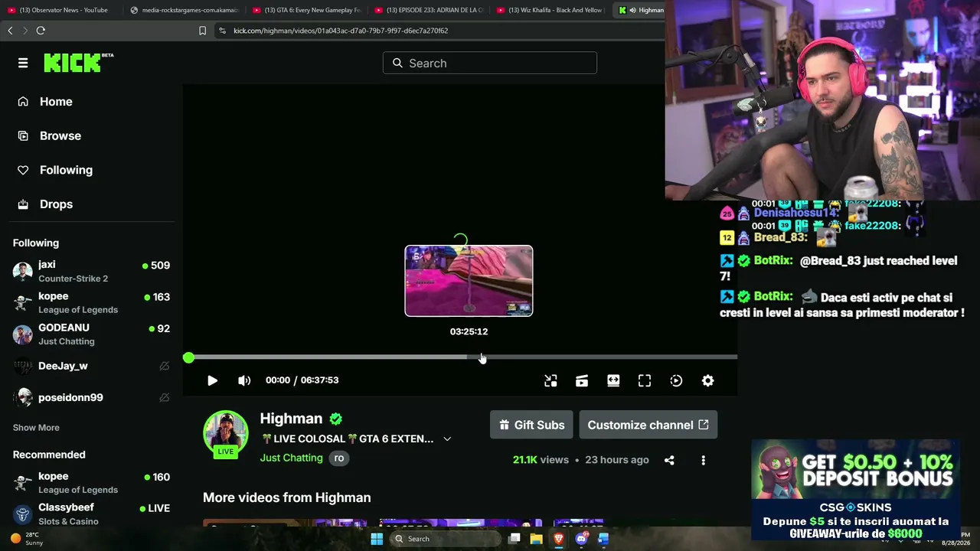Open the Just Chatting category link
Viewport: 980px width, 551px height.
point(291,458)
